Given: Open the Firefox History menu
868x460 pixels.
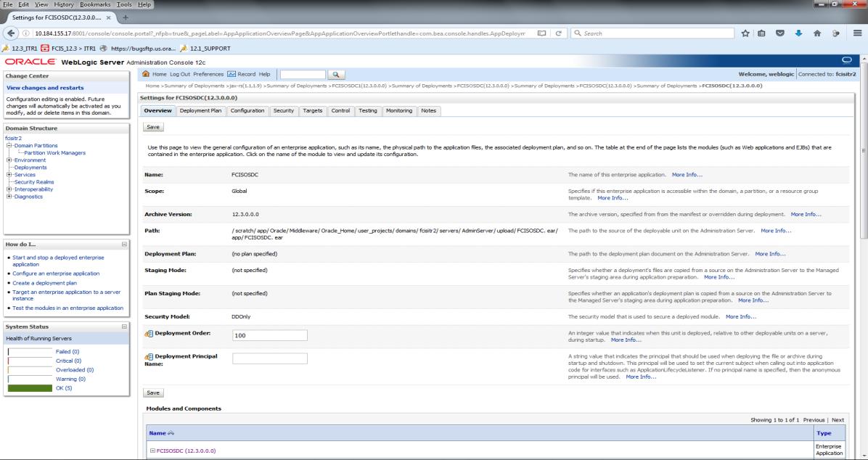Looking at the screenshot, I should [x=64, y=4].
